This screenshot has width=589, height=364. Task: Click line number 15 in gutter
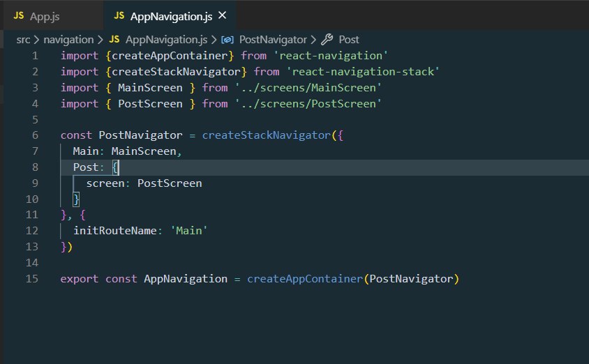32,279
